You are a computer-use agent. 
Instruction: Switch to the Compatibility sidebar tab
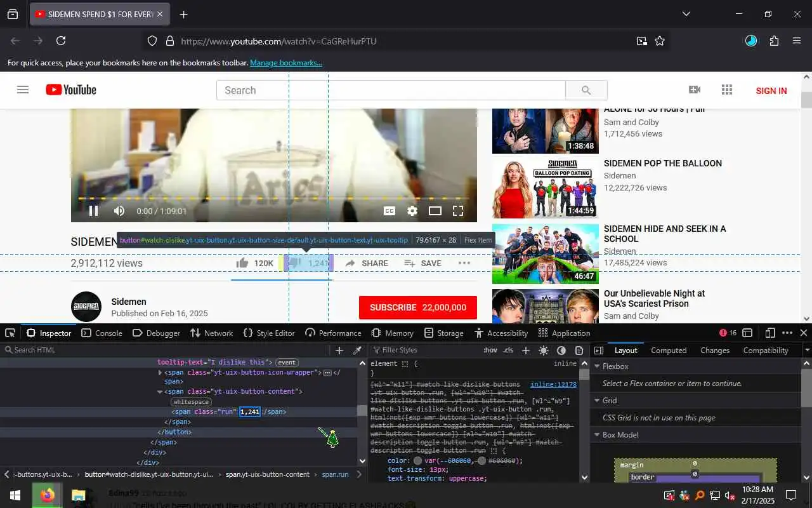[766, 350]
